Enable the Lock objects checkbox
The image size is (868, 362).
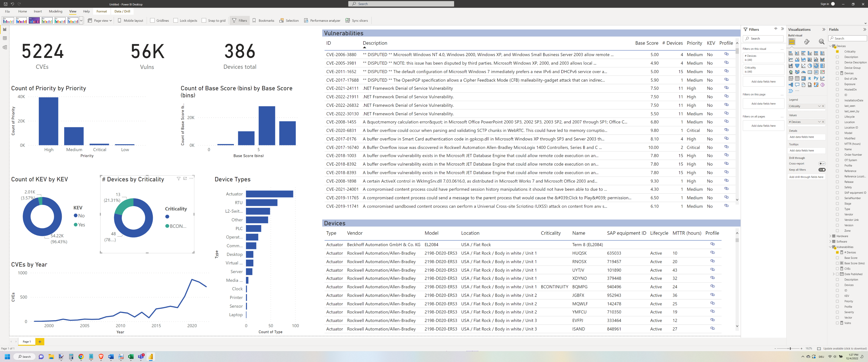click(x=176, y=21)
